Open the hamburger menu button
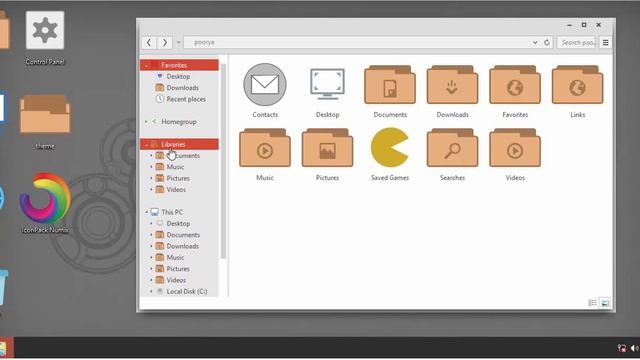Image resolution: width=640 pixels, height=360 pixels. click(x=605, y=42)
